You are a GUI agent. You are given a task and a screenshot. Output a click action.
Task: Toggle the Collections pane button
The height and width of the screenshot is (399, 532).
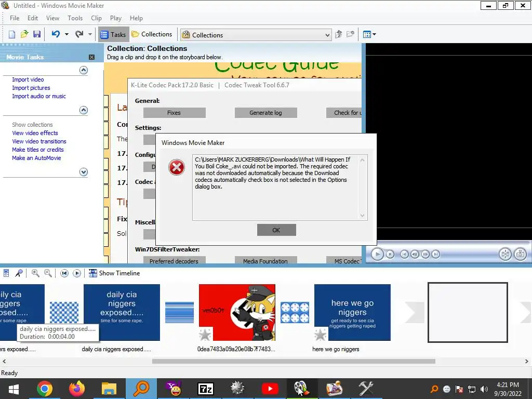pos(152,34)
